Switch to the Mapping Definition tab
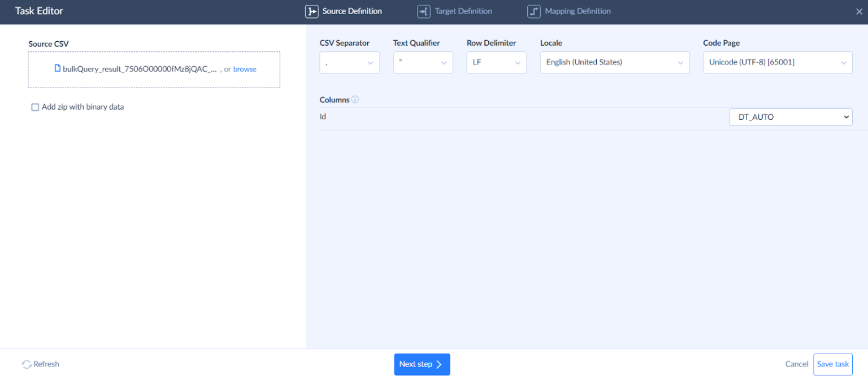The image size is (868, 379). [578, 11]
